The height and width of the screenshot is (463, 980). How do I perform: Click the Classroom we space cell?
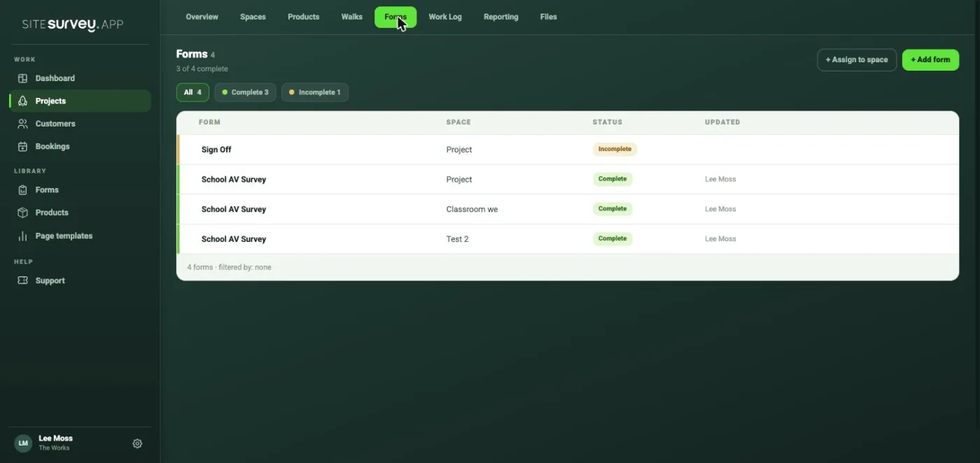pyautogui.click(x=472, y=209)
